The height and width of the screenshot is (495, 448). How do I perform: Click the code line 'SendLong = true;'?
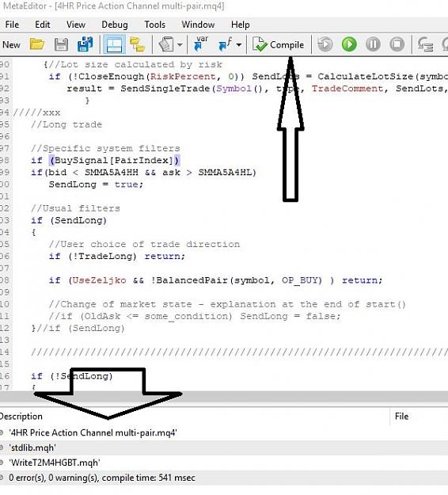96,185
